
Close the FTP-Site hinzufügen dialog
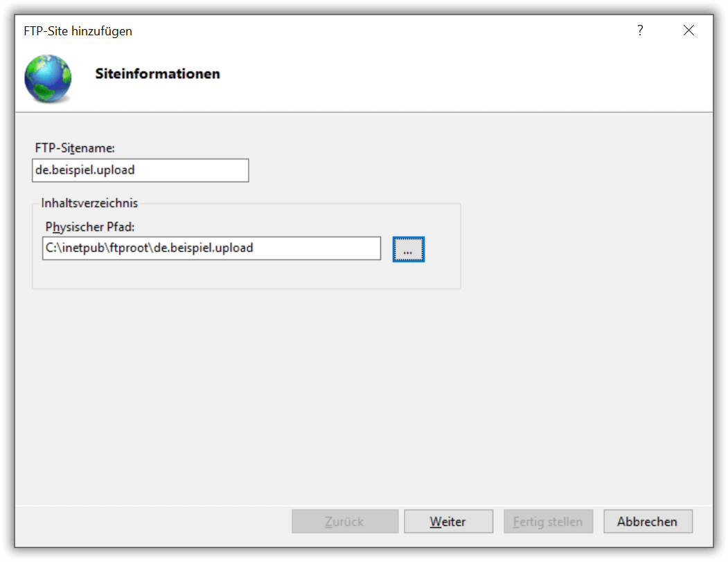coord(689,30)
